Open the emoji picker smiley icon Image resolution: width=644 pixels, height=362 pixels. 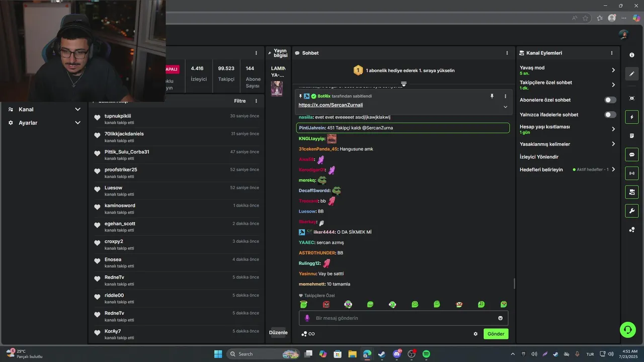[500, 318]
